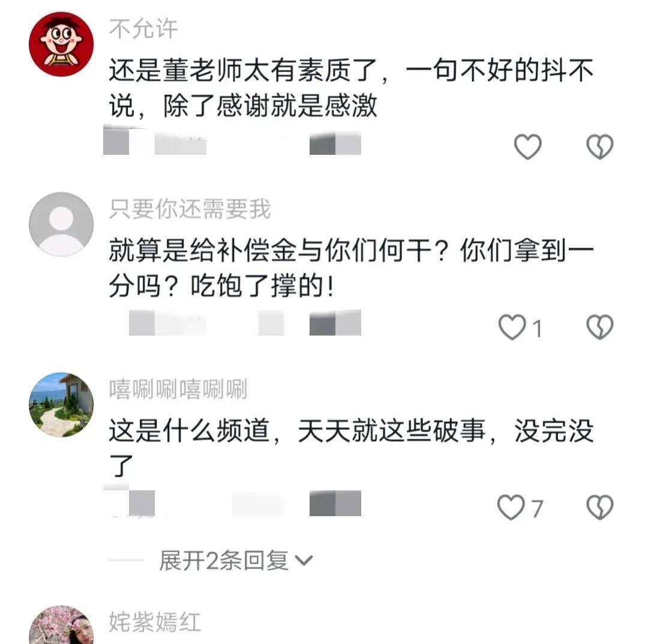The width and height of the screenshot is (648, 644).
Task: Open username 姹紫嫣红
Action: click(x=155, y=622)
